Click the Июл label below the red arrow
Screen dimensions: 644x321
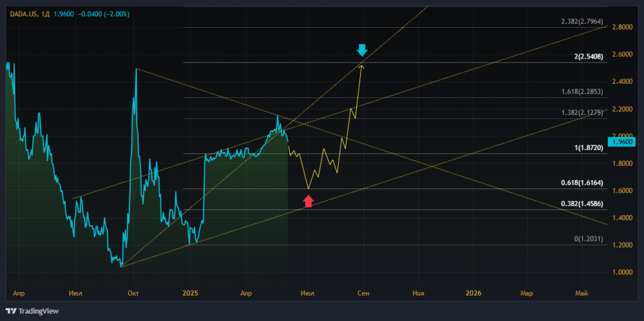[x=307, y=293]
